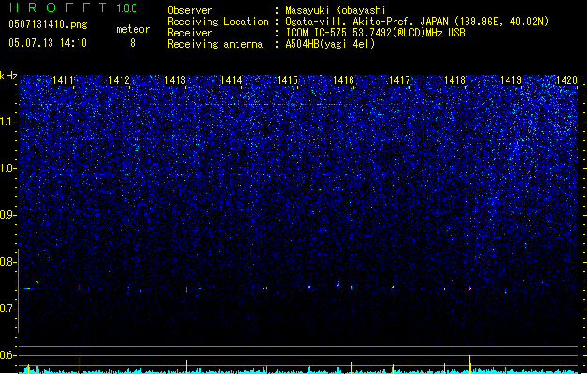Click the long horizontal echo near 1411
Screen dimensions: 588x374
[30, 288]
